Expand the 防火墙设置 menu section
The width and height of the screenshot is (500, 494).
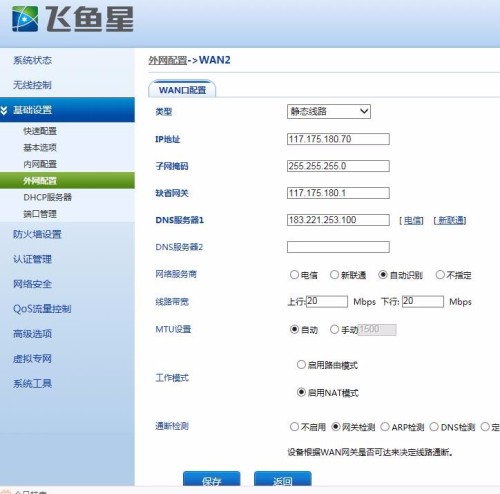[x=37, y=234]
